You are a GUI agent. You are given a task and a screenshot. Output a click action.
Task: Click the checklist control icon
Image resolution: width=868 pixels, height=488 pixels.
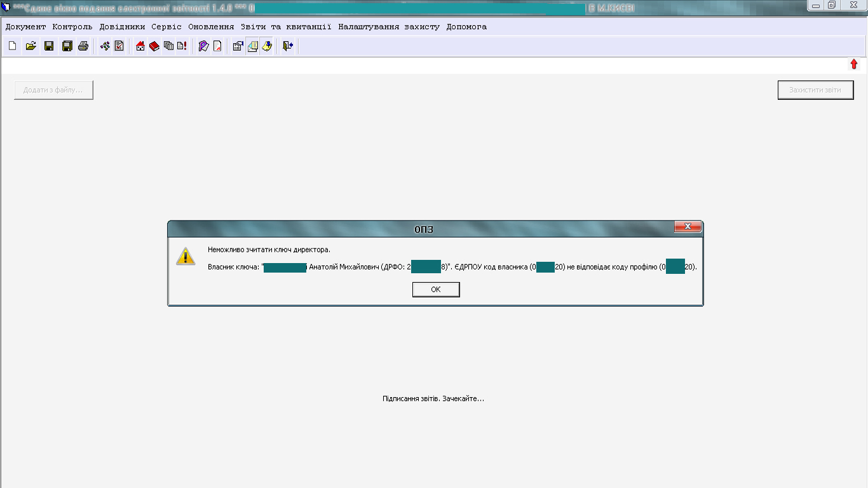[119, 46]
